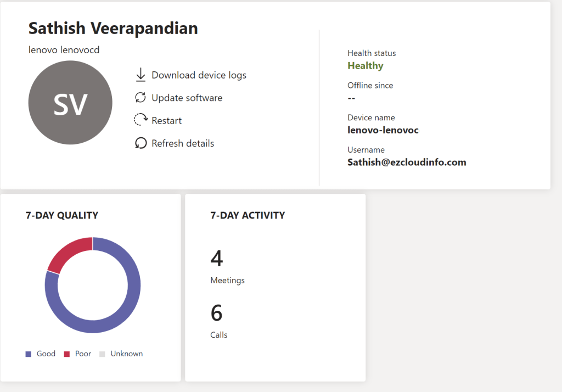Image resolution: width=562 pixels, height=392 pixels.
Task: Click the Update software sync icon
Action: pyautogui.click(x=140, y=98)
